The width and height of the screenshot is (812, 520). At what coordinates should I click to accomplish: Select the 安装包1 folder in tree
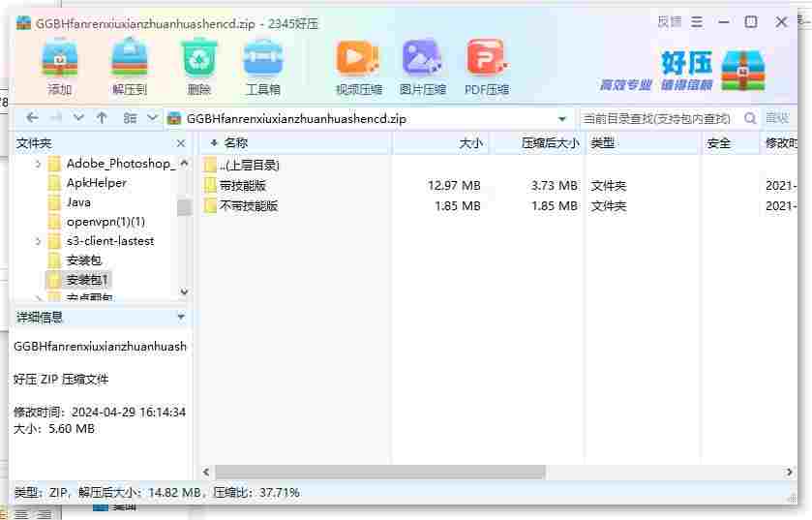tap(87, 280)
